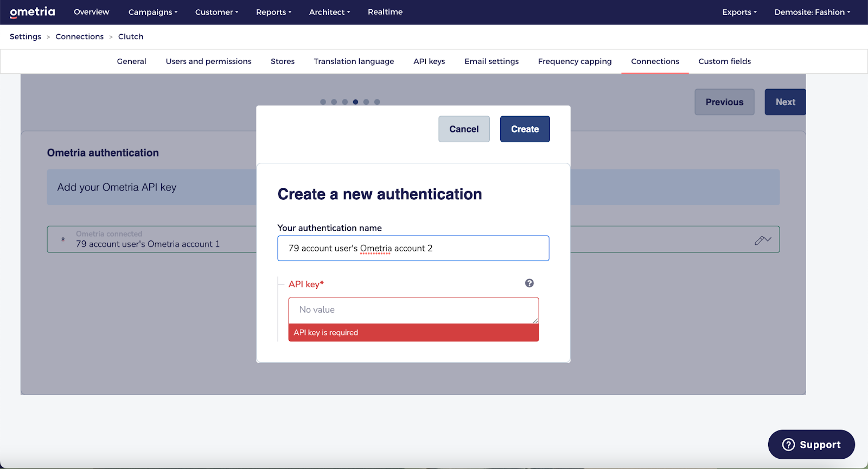This screenshot has height=469, width=868.
Task: Click the 'API key is required' error message
Action: pyautogui.click(x=413, y=333)
